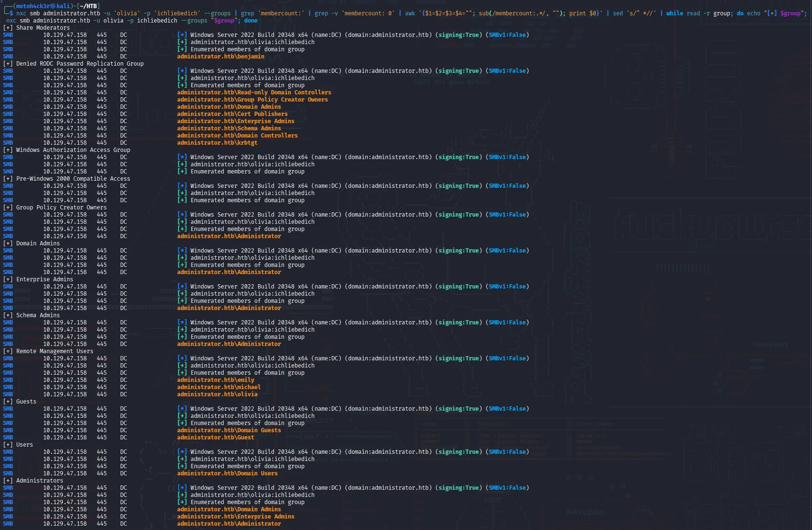
Task: Click the quoted password 'ichliebedich' in the command
Action: coord(177,13)
